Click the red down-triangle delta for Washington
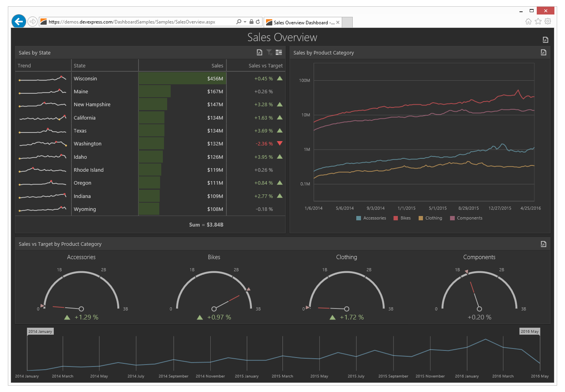This screenshot has width=565, height=392. [280, 143]
